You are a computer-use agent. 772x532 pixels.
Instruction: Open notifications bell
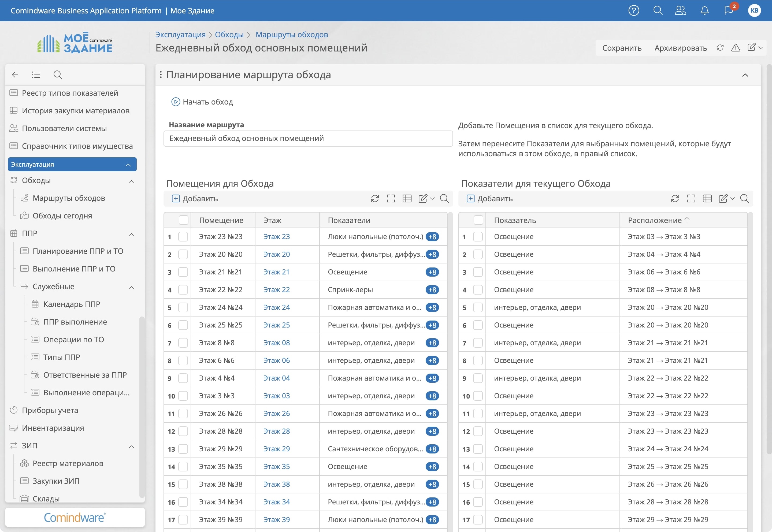coord(704,11)
